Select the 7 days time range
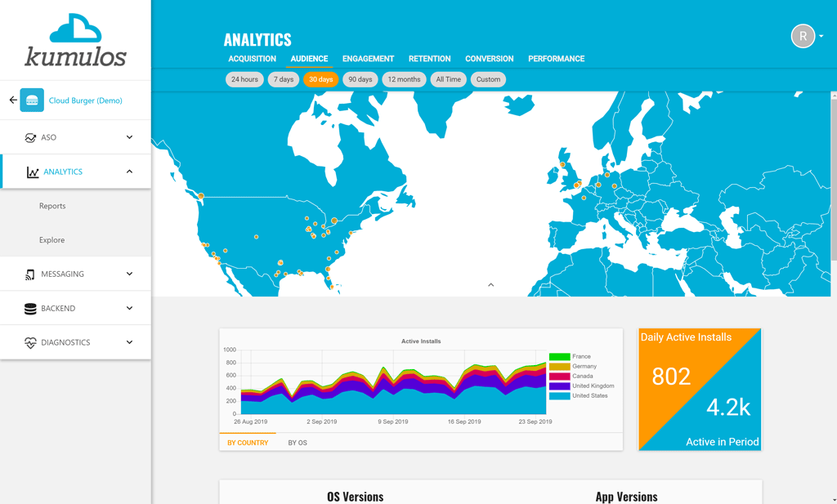 coord(284,79)
